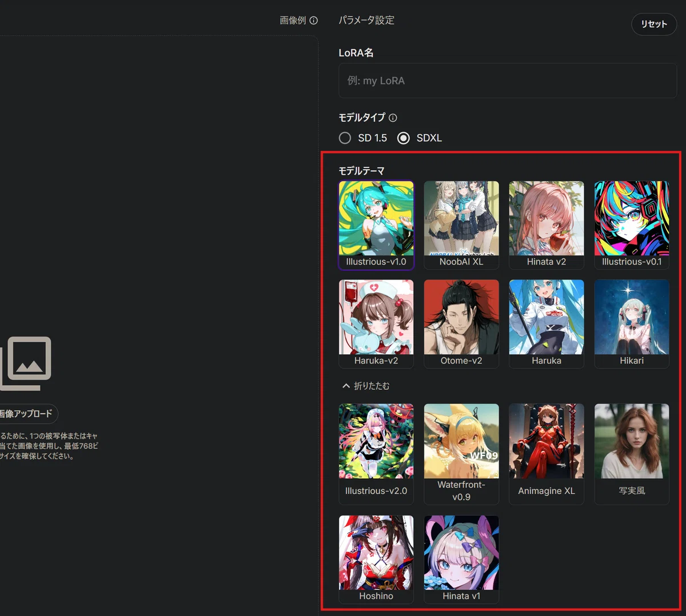686x616 pixels.
Task: Select the SD 1.5 radio button
Action: tap(345, 138)
